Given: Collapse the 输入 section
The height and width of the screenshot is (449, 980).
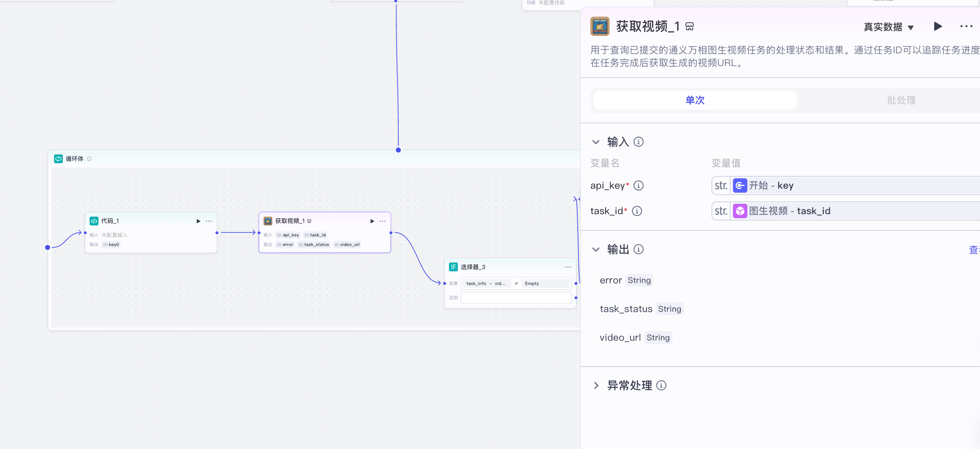Looking at the screenshot, I should [x=596, y=142].
